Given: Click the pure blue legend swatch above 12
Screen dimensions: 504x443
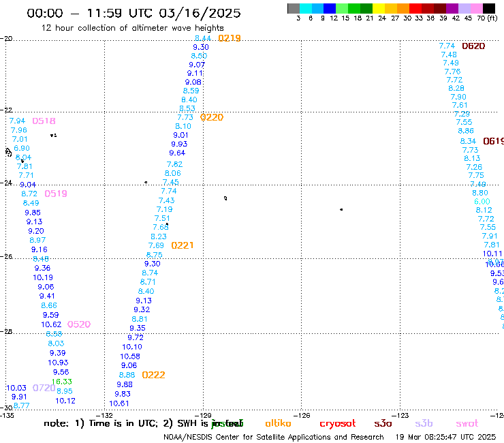Looking at the screenshot, I should point(330,8).
